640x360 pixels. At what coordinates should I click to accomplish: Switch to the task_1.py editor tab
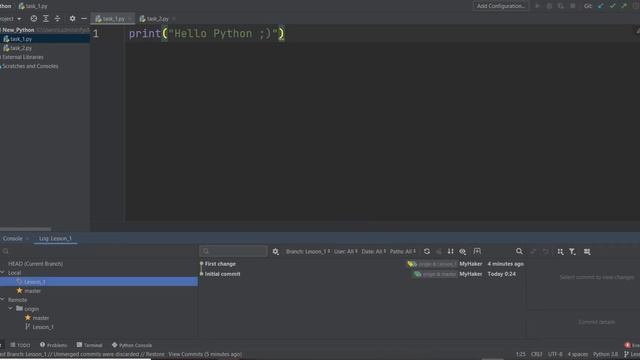coord(111,19)
